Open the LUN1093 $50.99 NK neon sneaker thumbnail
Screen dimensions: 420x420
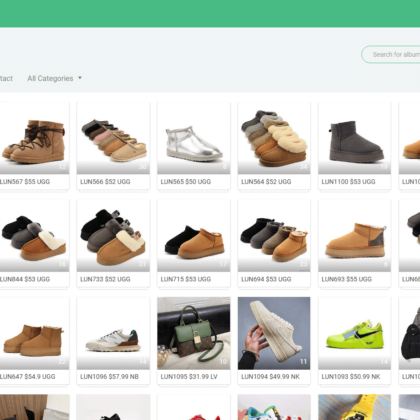[x=355, y=333]
